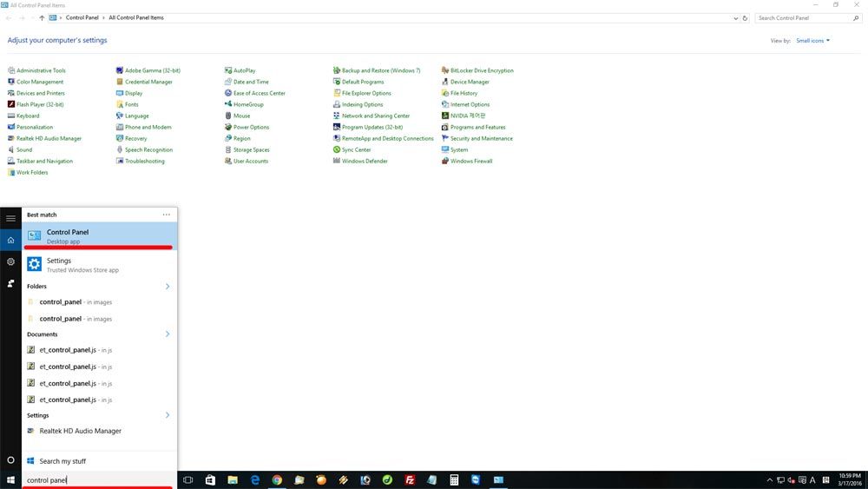868x489 pixels.
Task: Open the Ease of Access Center icon
Action: tap(228, 93)
